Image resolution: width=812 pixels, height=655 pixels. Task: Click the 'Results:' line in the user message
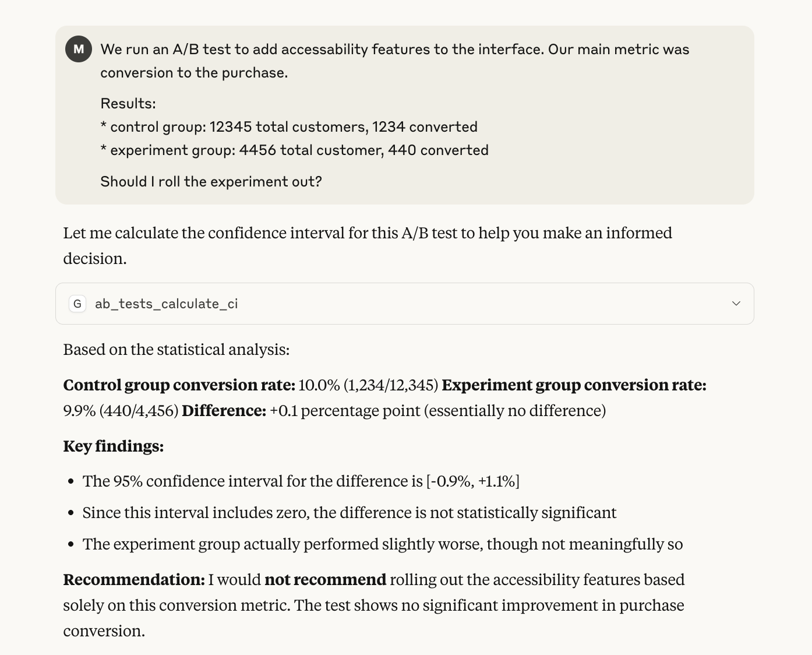(x=128, y=104)
